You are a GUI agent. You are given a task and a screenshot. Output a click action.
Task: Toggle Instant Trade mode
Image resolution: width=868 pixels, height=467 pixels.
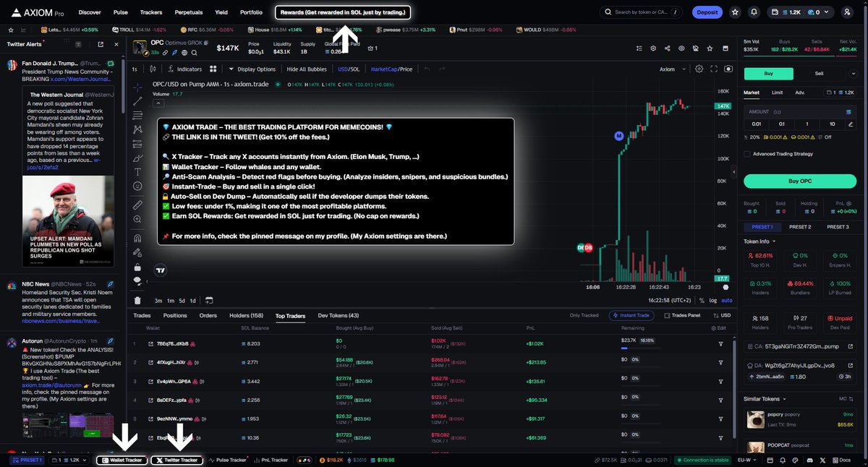click(632, 315)
